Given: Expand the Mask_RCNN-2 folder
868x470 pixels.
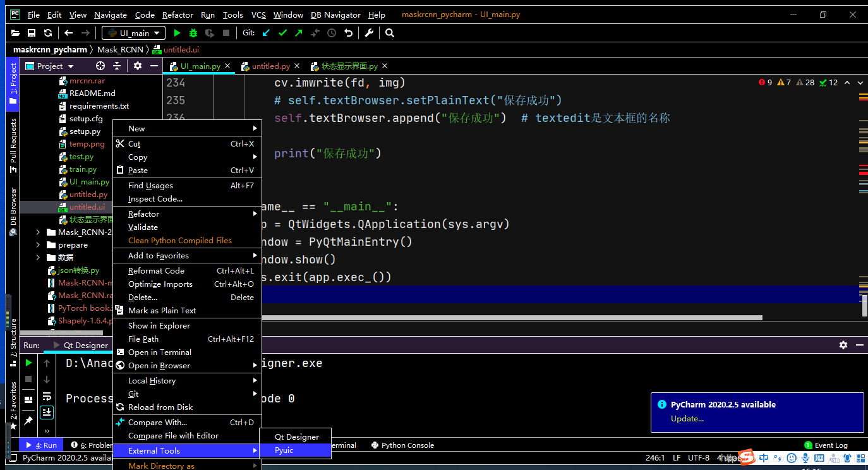Looking at the screenshot, I should (39, 232).
